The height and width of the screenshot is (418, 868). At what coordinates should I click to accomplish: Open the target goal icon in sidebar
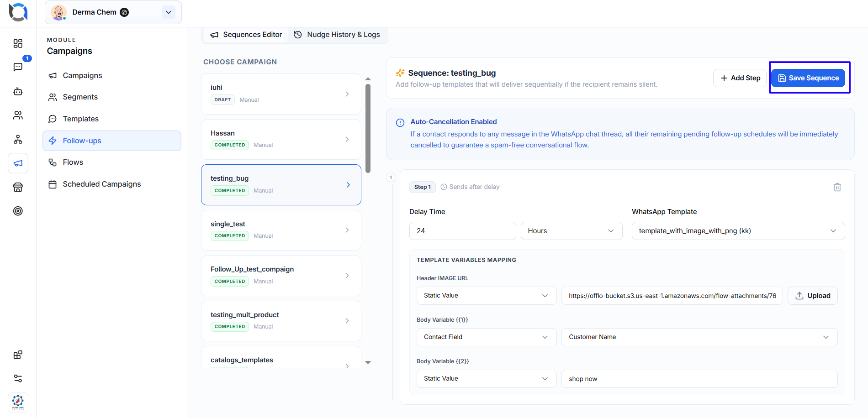pyautogui.click(x=18, y=211)
